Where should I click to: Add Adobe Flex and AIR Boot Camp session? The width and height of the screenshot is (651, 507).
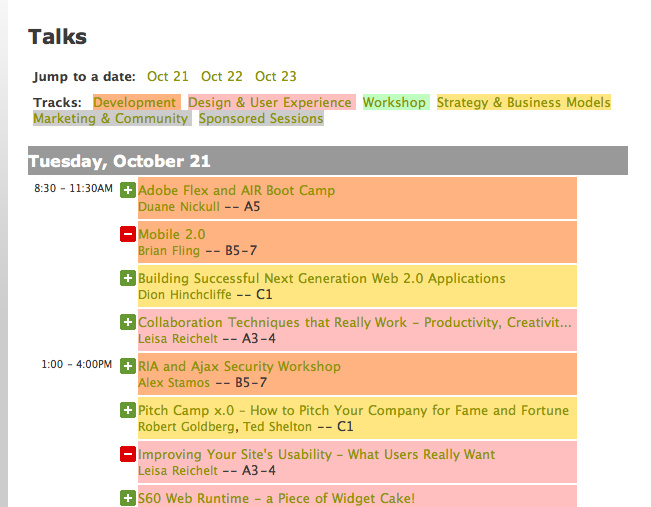(x=128, y=190)
